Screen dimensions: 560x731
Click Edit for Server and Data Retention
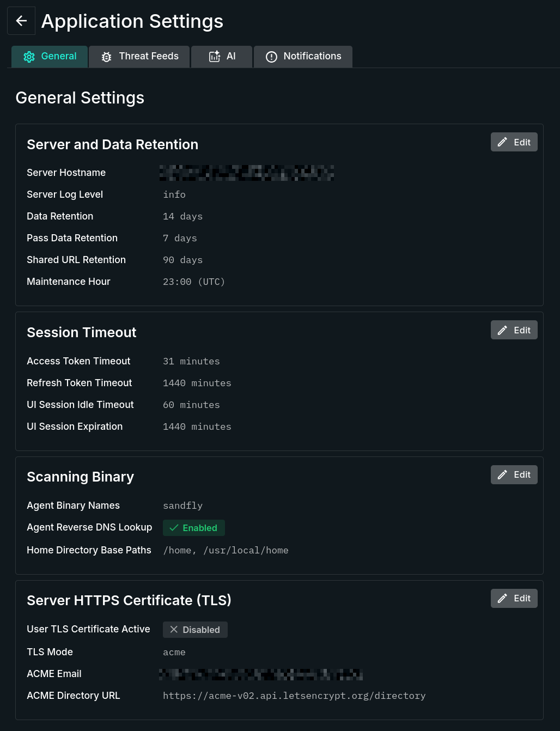click(514, 142)
